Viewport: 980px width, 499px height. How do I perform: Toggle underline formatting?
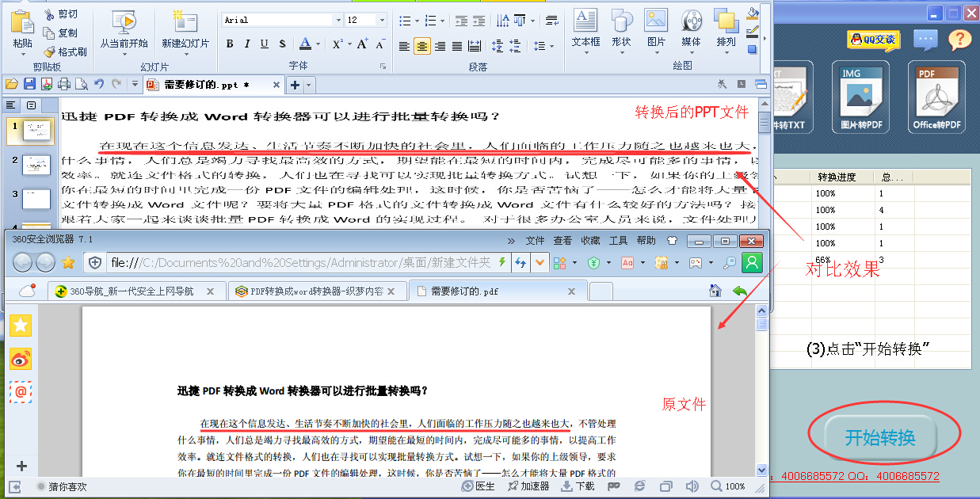pos(264,44)
